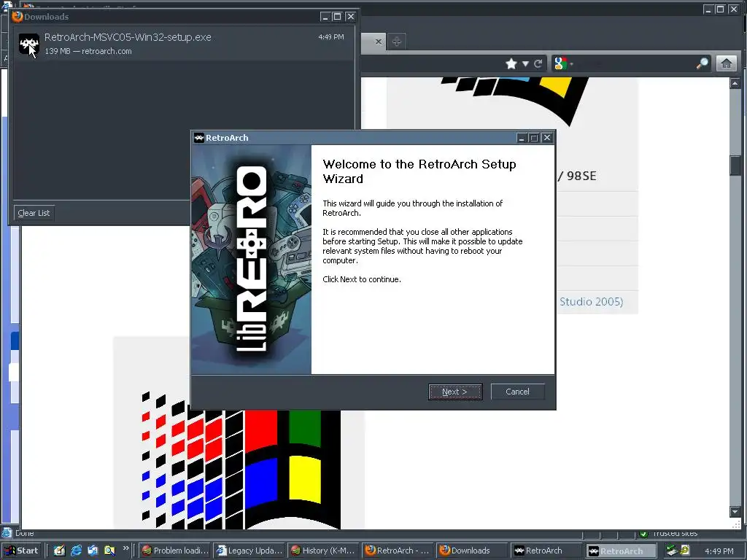This screenshot has height=560, width=747.
Task: Click the browser page scrollbar down arrow
Action: [735, 511]
